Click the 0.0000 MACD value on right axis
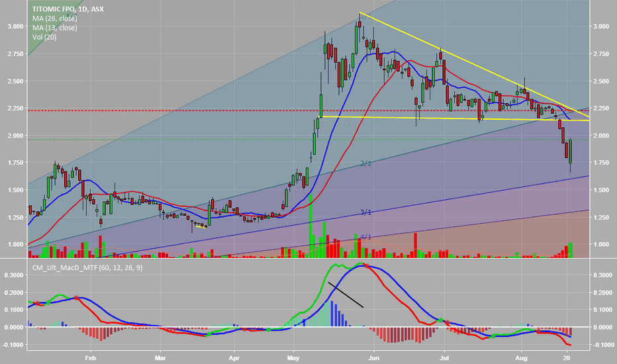Image resolution: width=617 pixels, height=364 pixels. (602, 327)
